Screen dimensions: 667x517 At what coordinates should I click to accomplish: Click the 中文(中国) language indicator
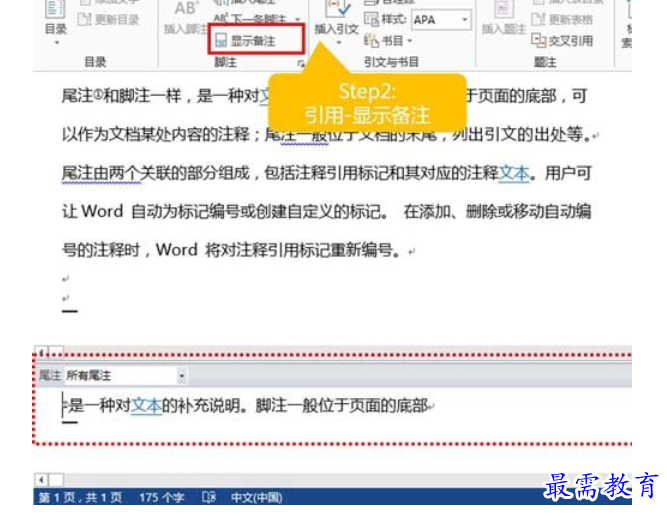257,497
